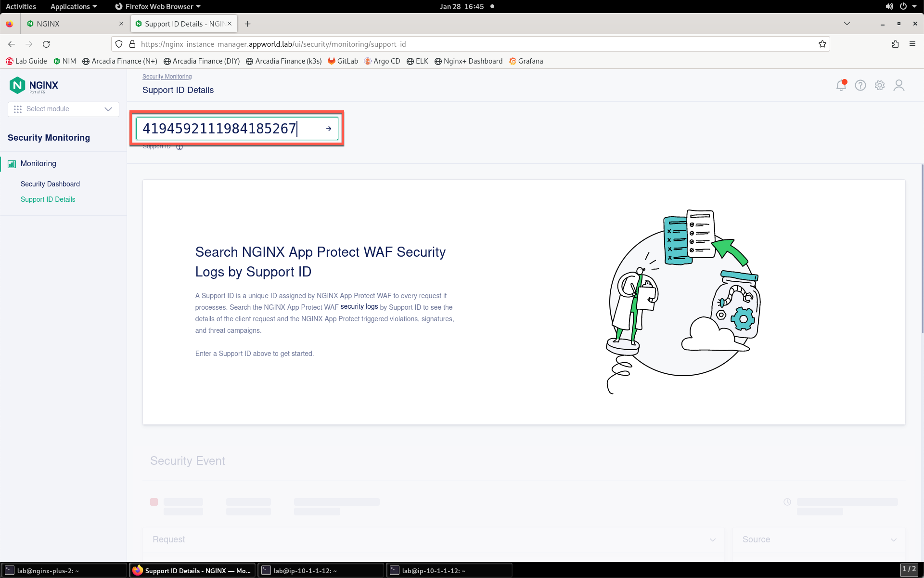924x578 pixels.
Task: Bookmark this page with the star icon
Action: pos(822,44)
